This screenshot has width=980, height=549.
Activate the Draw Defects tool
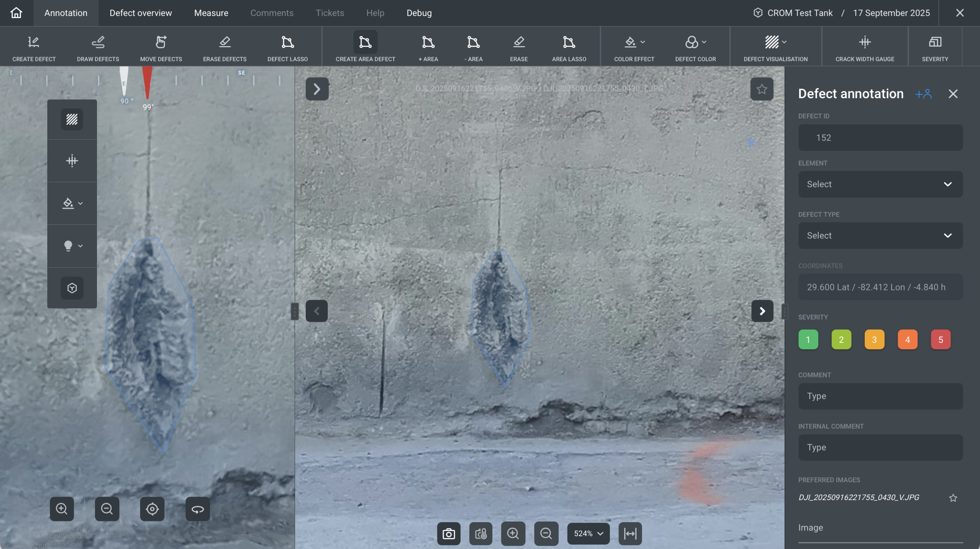[98, 47]
